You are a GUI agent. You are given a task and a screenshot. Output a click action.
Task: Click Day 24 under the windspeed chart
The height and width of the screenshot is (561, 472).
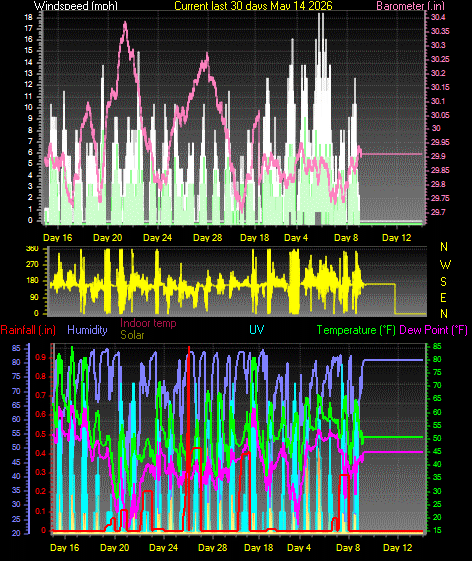click(x=157, y=238)
